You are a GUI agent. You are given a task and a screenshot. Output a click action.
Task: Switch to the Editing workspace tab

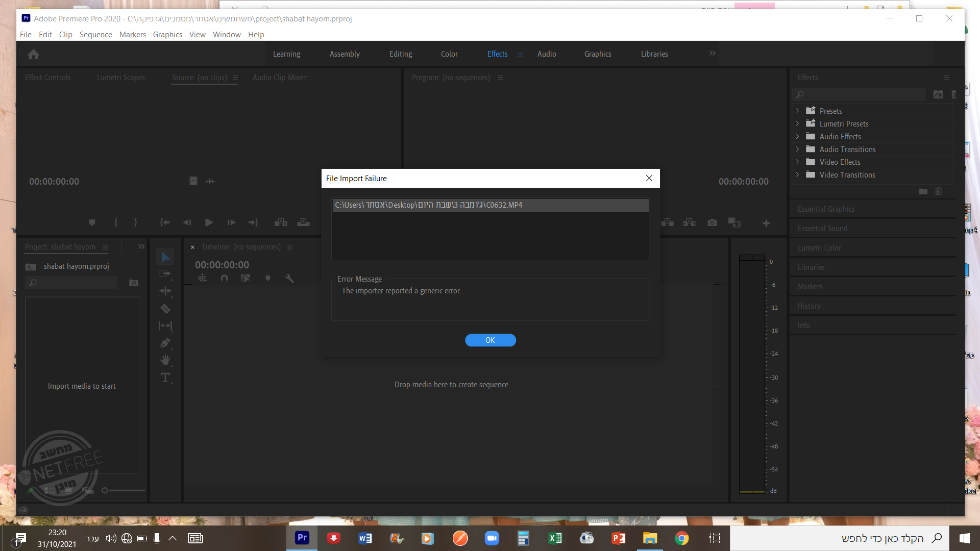[401, 54]
